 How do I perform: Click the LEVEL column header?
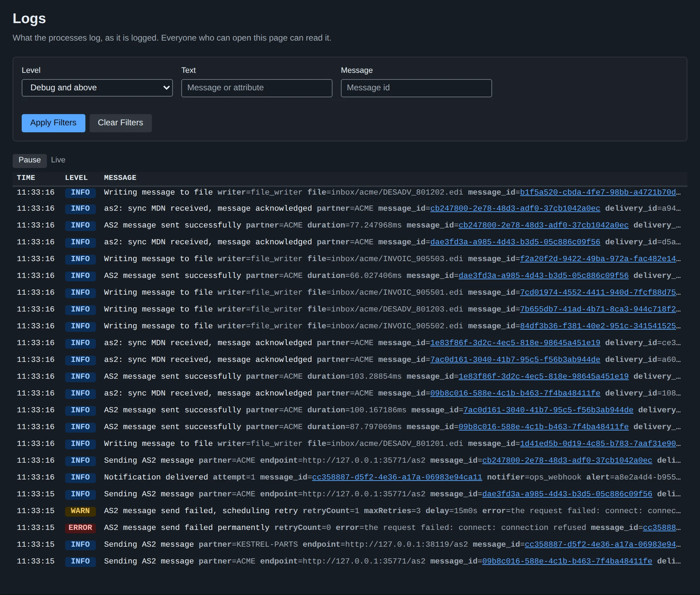point(76,178)
